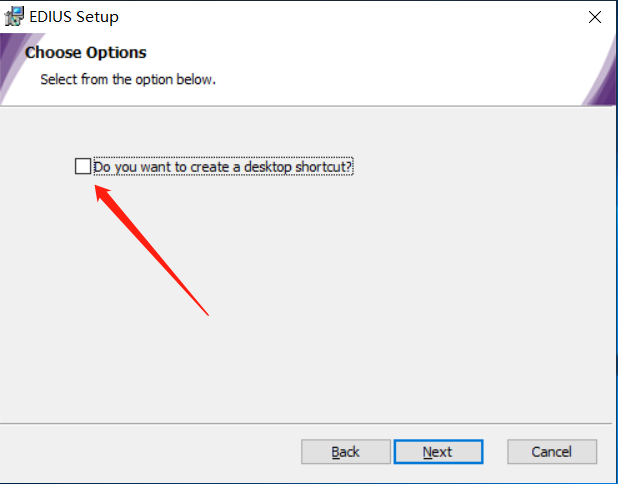Click empty space in the options panel
618x484 pixels.
click(x=400, y=300)
